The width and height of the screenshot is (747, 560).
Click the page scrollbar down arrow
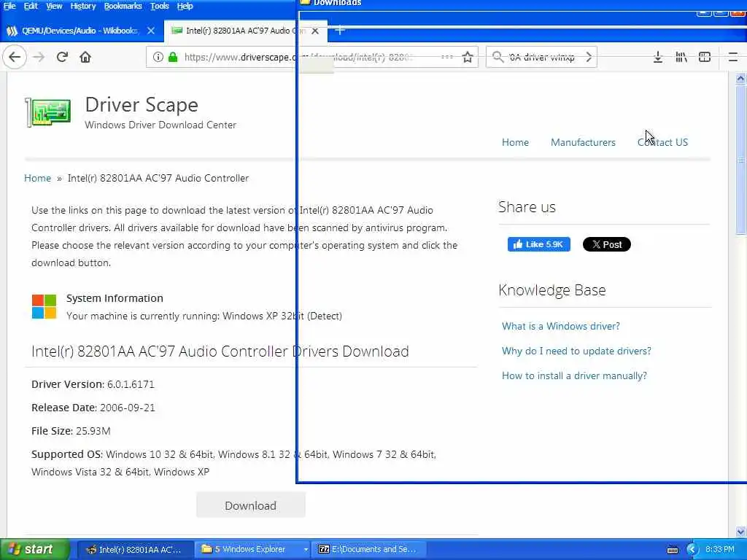coord(740,532)
